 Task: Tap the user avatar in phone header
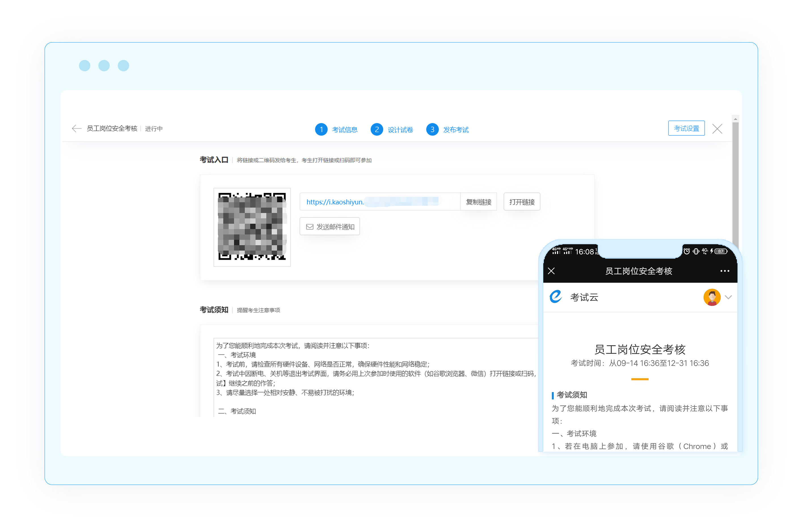[712, 297]
